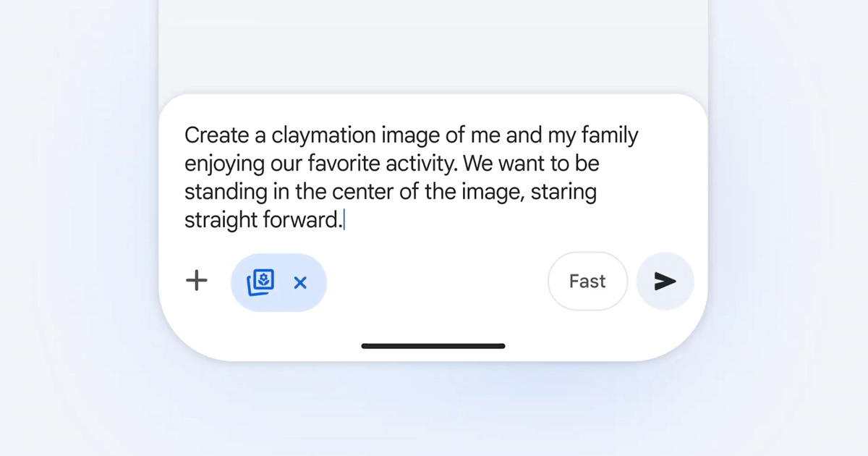
Task: Click the attached photo gallery icon
Action: point(260,282)
